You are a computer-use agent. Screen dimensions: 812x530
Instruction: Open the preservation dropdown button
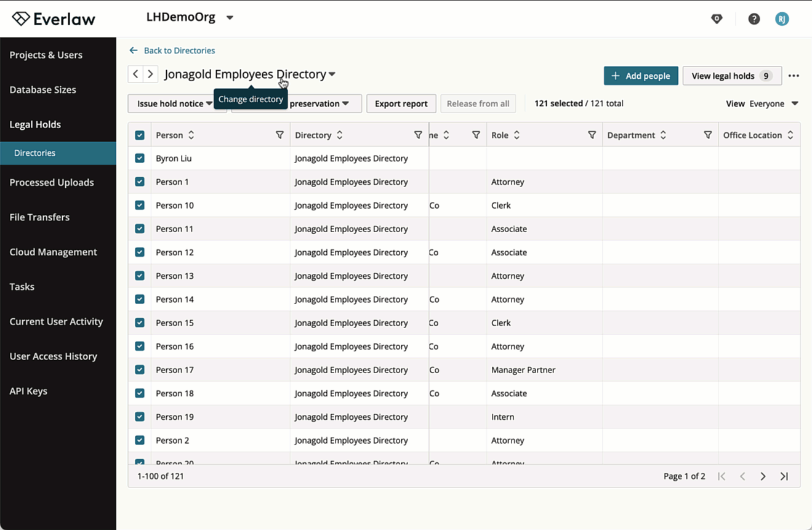coord(319,103)
